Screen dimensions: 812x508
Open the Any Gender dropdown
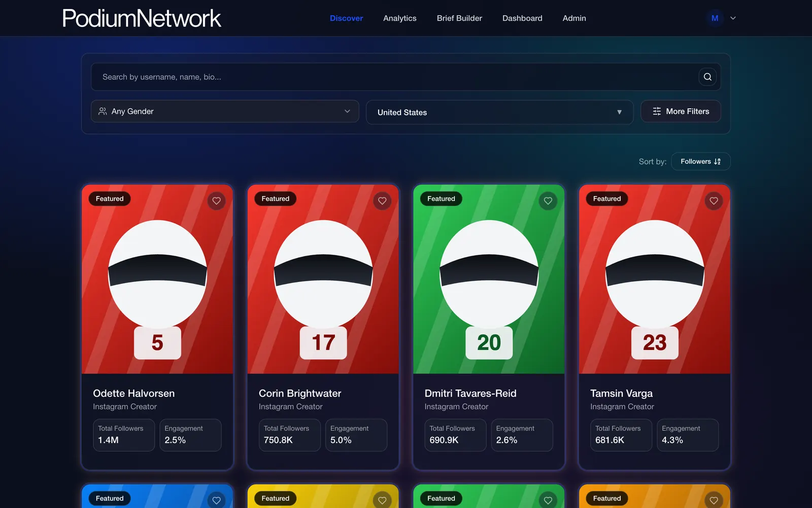(x=225, y=111)
